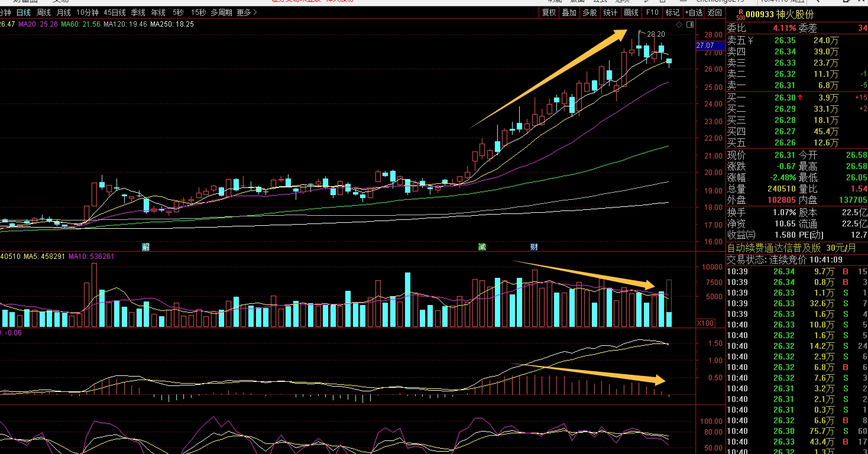Select the 卖五 26.35 order row
Screen dimensions: 868x454
(796, 41)
